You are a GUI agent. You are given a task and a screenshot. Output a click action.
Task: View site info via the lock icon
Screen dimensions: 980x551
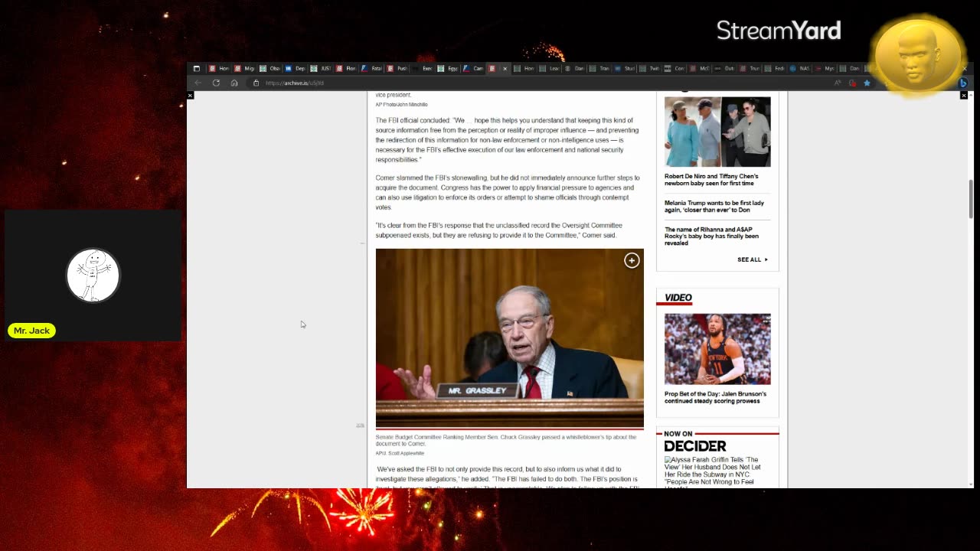256,83
